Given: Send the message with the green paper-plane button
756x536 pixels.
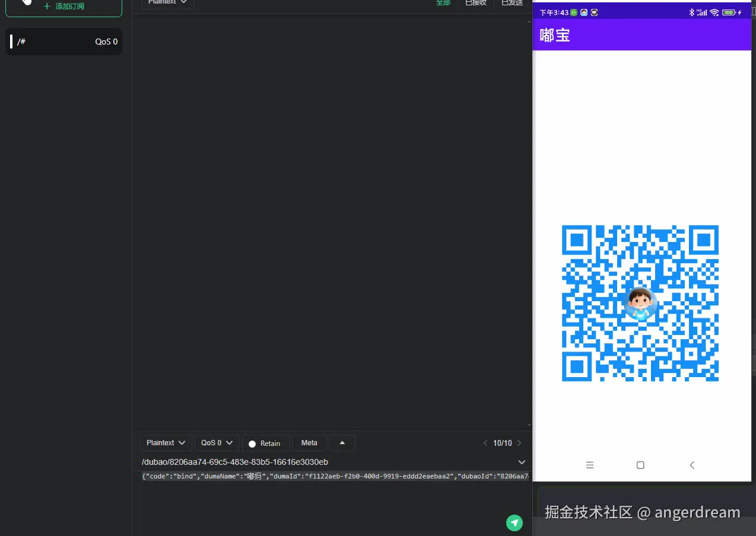Looking at the screenshot, I should pos(514,522).
